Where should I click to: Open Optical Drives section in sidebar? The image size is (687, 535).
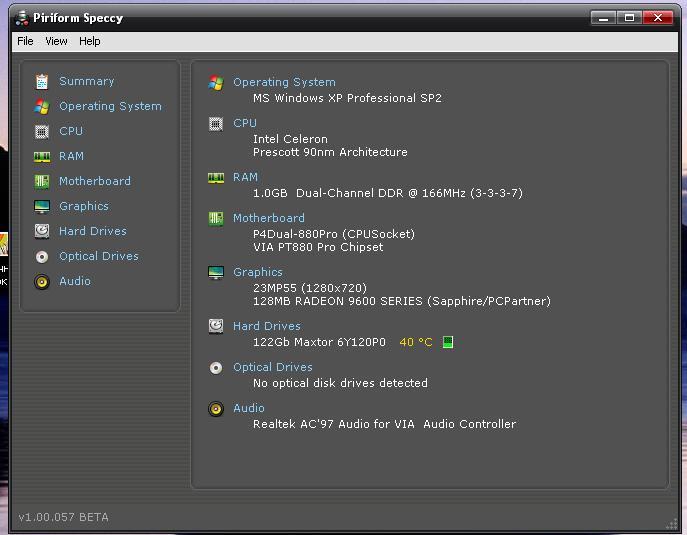[99, 256]
